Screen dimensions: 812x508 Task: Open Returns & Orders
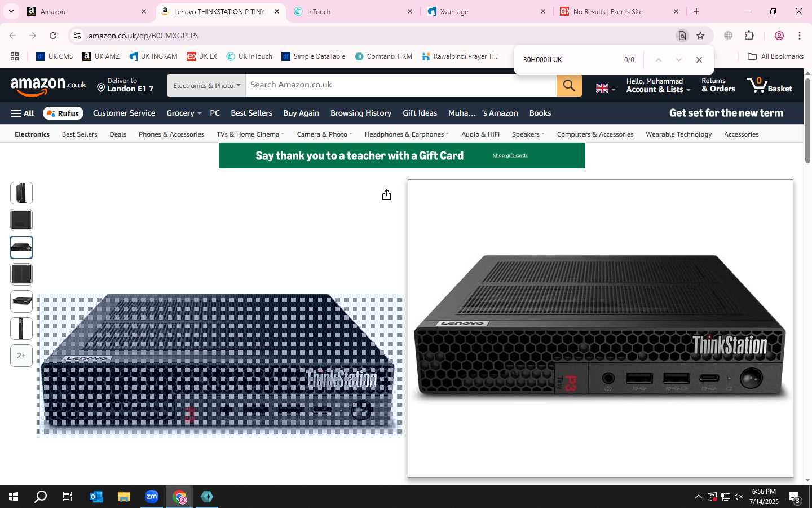coord(718,85)
